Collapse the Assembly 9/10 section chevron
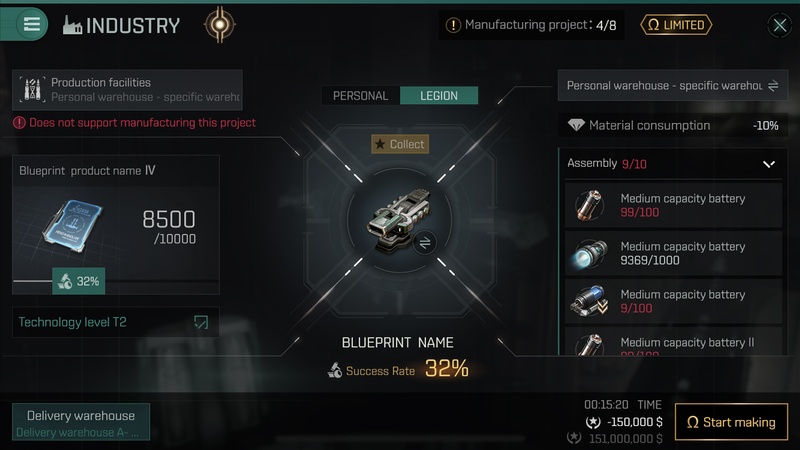The width and height of the screenshot is (800, 450). (769, 164)
